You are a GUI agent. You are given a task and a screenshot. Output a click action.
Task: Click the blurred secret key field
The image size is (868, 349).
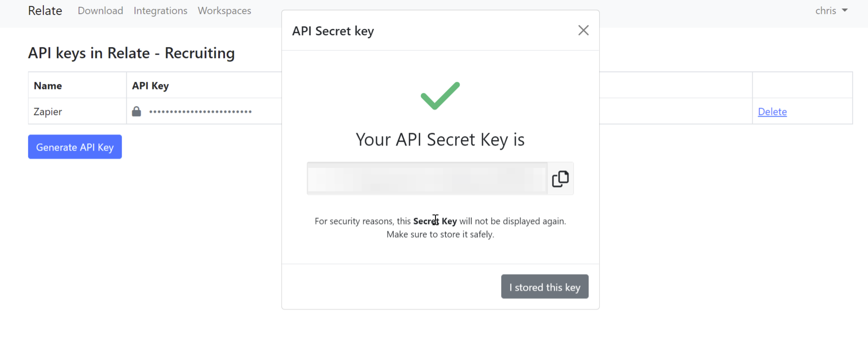tap(425, 178)
